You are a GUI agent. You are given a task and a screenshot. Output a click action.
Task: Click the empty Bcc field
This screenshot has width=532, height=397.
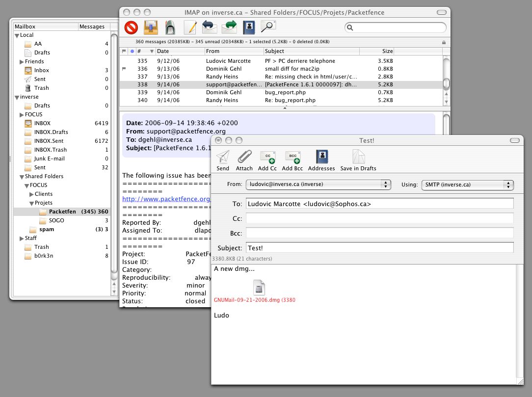click(x=379, y=233)
